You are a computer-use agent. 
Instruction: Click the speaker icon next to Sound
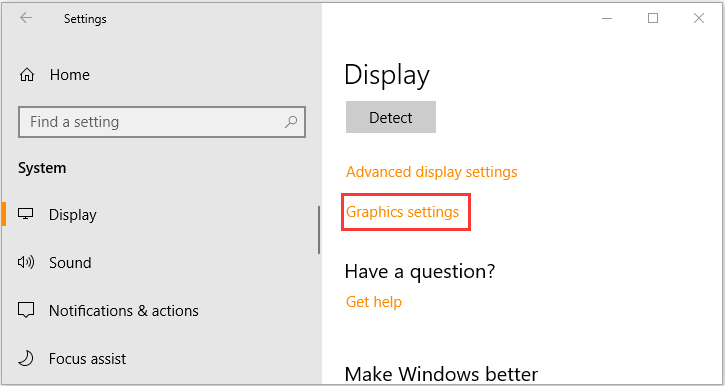pyautogui.click(x=26, y=263)
